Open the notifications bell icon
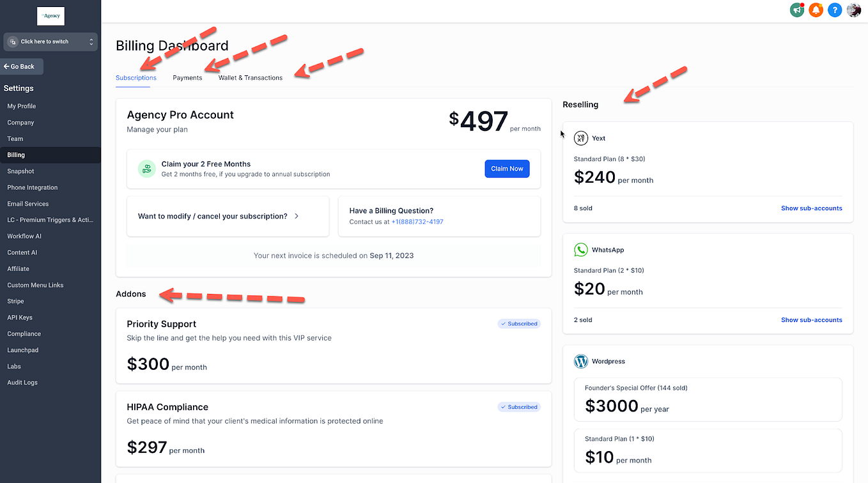The image size is (868, 483). point(816,10)
